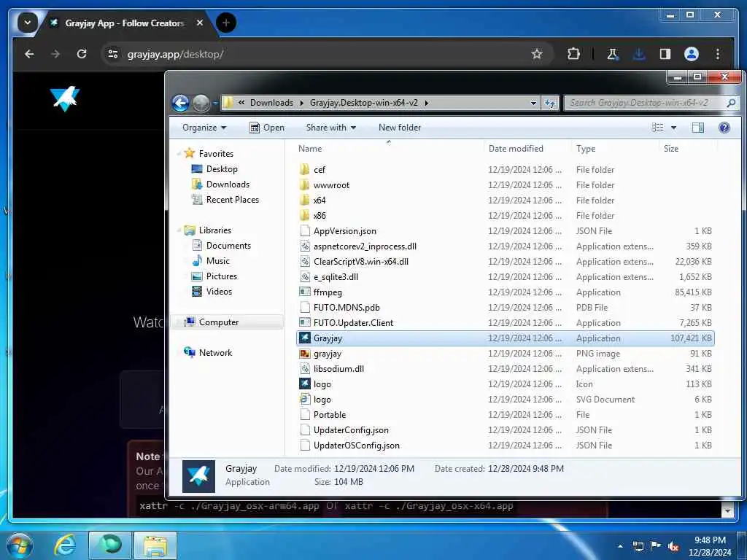Sort by Type column header
Screen dimensions: 747x560
click(586, 149)
